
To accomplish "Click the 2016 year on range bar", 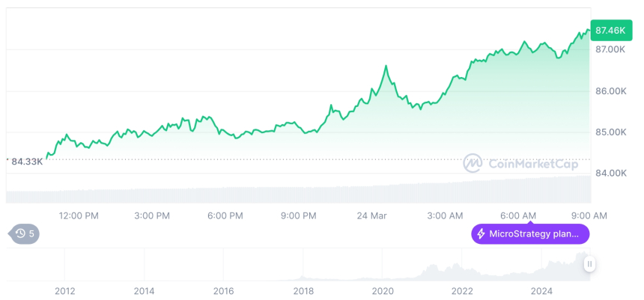I will pos(224,291).
